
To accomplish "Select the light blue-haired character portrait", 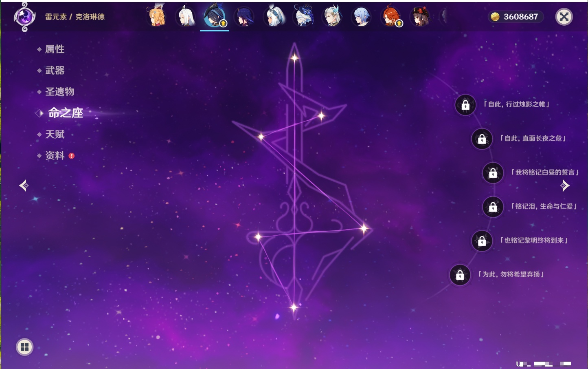I will [362, 17].
